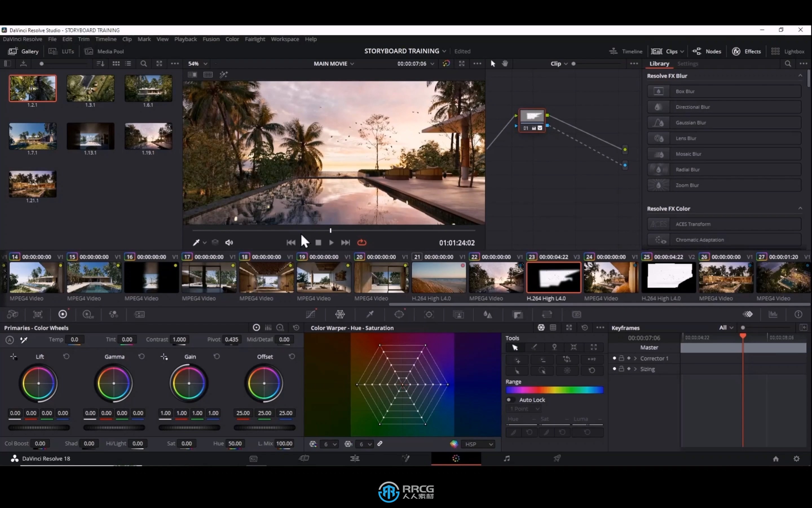The height and width of the screenshot is (508, 812).
Task: Show the Scopes palette icon
Action: [x=773, y=314]
